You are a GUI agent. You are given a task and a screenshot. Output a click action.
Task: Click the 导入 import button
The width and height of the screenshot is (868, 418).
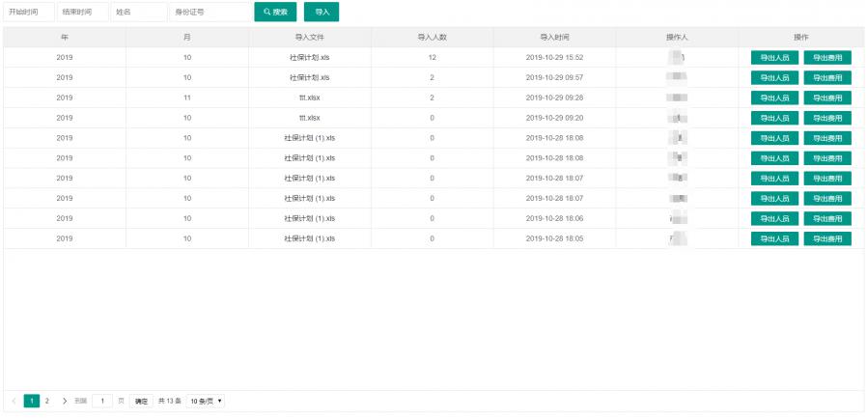click(x=322, y=13)
